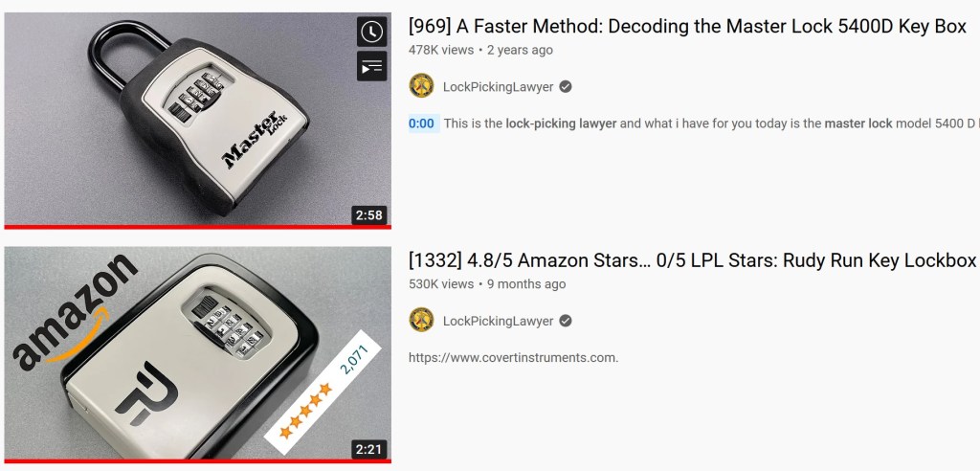Viewport: 980px width, 471px height.
Task: Jump to the 0:00 transcript timestamp
Action: point(421,123)
